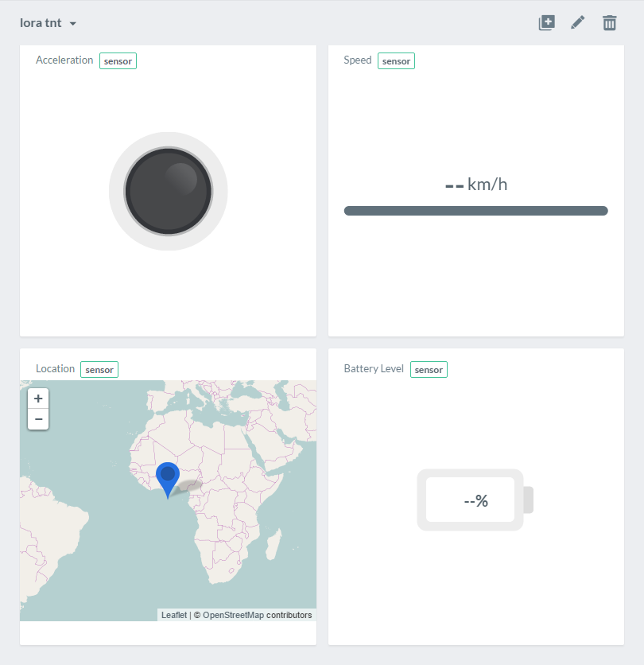644x665 pixels.
Task: Click the sensor tag beside Location
Action: (99, 369)
